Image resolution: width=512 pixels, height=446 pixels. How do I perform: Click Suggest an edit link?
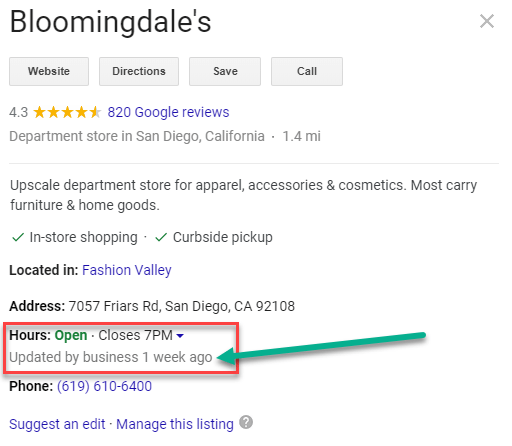coord(57,424)
